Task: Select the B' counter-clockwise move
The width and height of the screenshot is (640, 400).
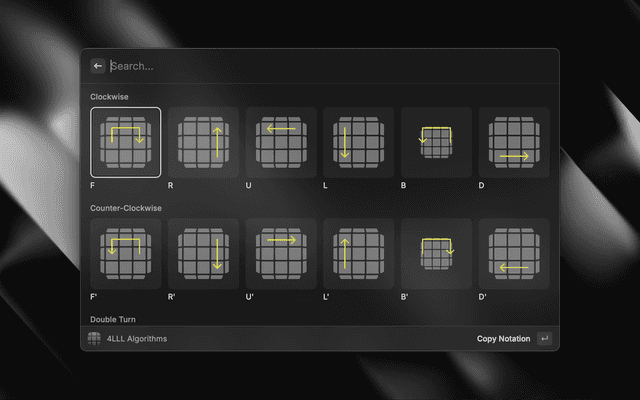Action: point(436,253)
